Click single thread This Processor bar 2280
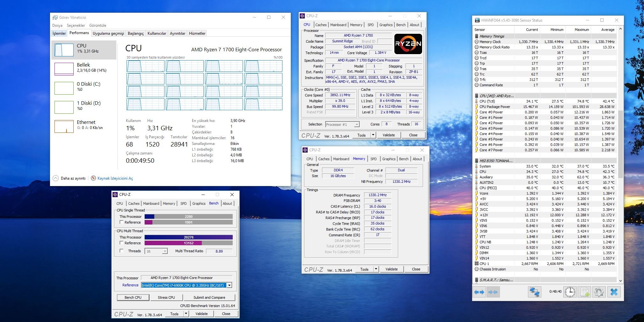 pos(189,217)
